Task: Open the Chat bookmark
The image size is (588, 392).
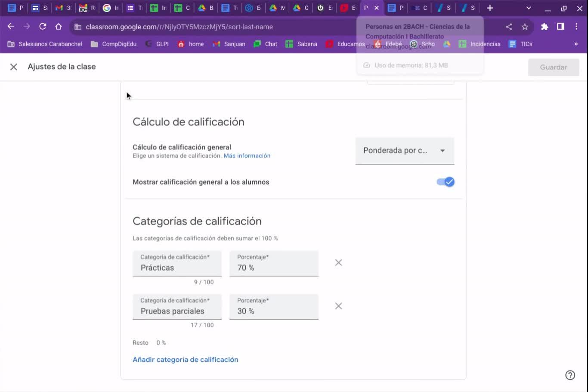Action: point(266,44)
